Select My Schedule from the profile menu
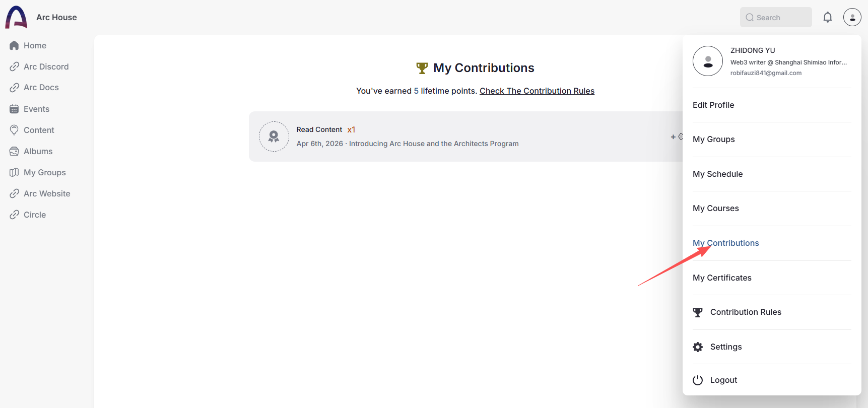868x408 pixels. (x=717, y=174)
